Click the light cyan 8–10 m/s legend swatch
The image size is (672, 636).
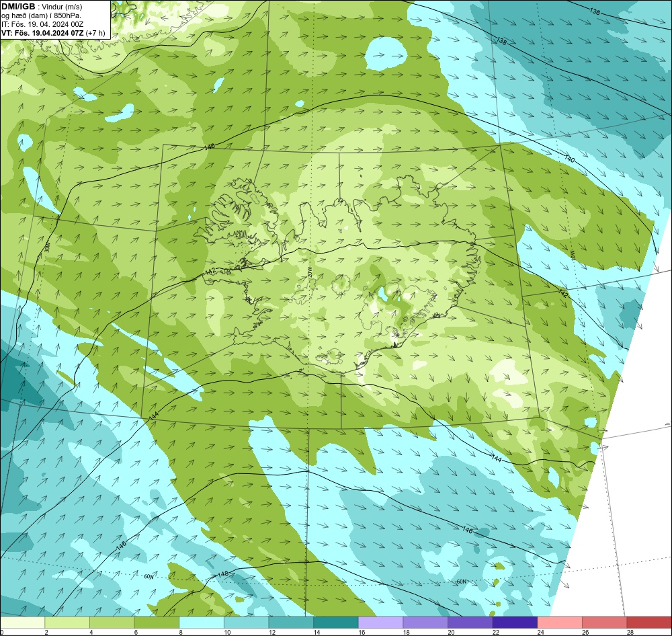pyautogui.click(x=202, y=623)
